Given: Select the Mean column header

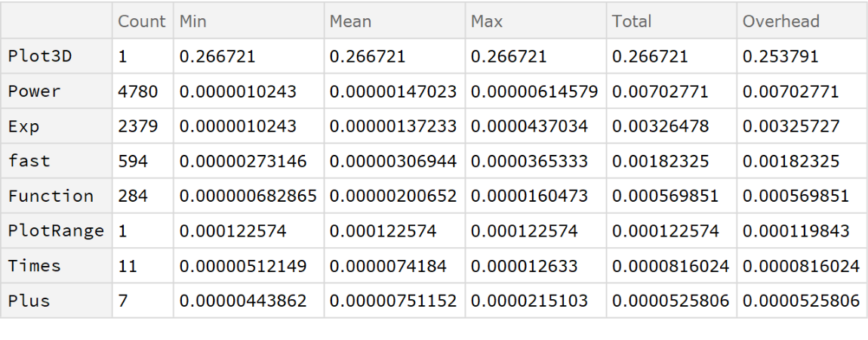Looking at the screenshot, I should pyautogui.click(x=350, y=22).
